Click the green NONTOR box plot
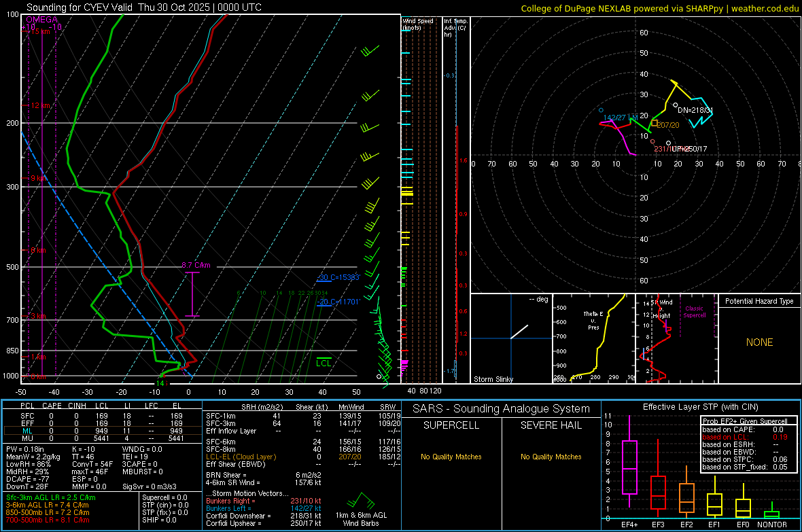 [772, 512]
